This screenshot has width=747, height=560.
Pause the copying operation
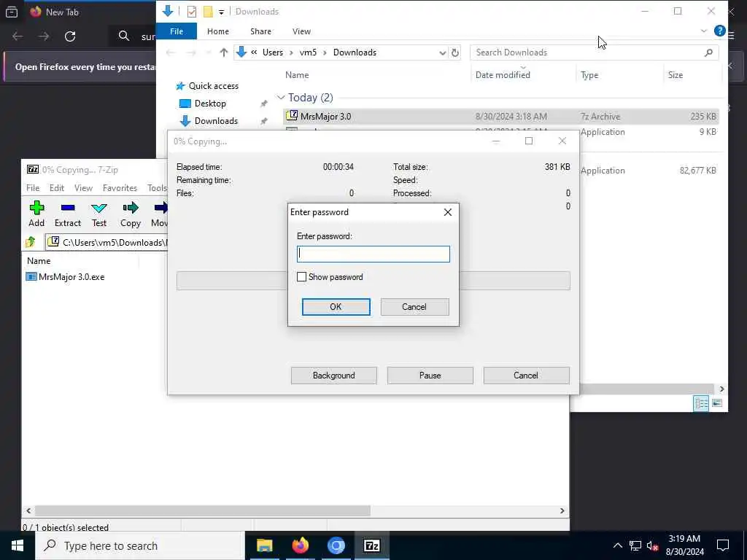coord(430,376)
